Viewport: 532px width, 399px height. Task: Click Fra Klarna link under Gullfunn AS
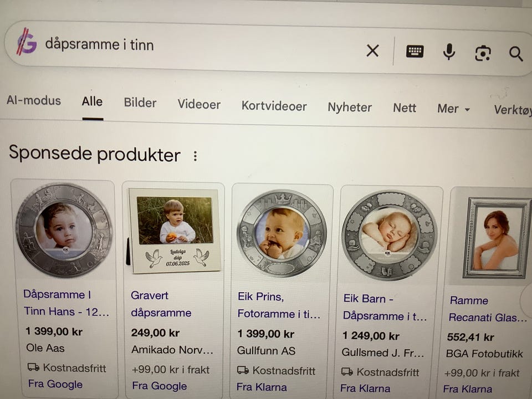(262, 387)
